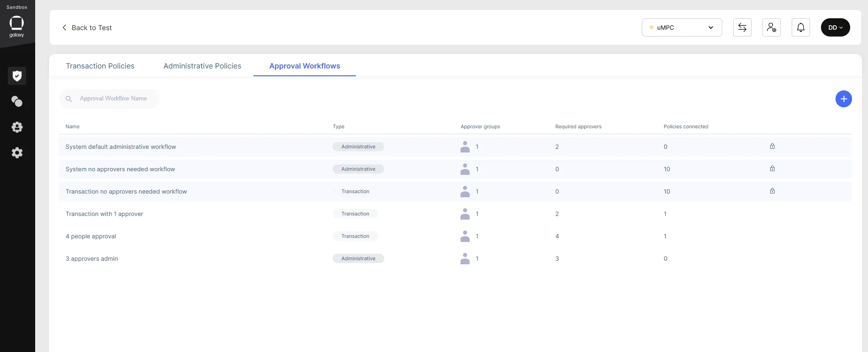Click the Approver groups column header
The width and height of the screenshot is (868, 352).
[x=480, y=126]
